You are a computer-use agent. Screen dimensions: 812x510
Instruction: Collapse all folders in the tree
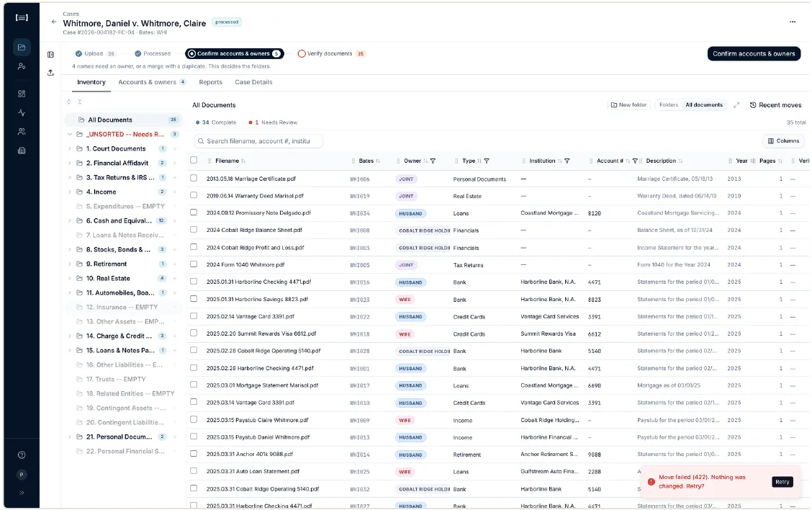(80, 102)
